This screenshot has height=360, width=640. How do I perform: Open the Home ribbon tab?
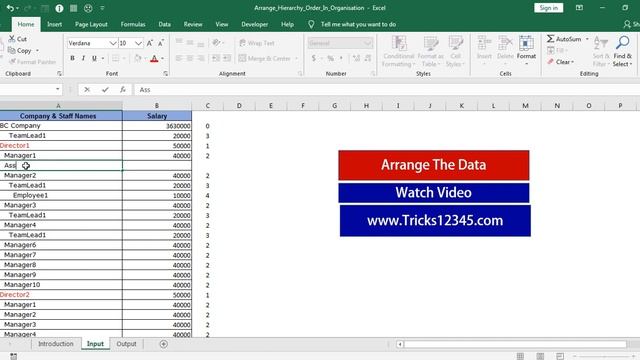point(26,24)
